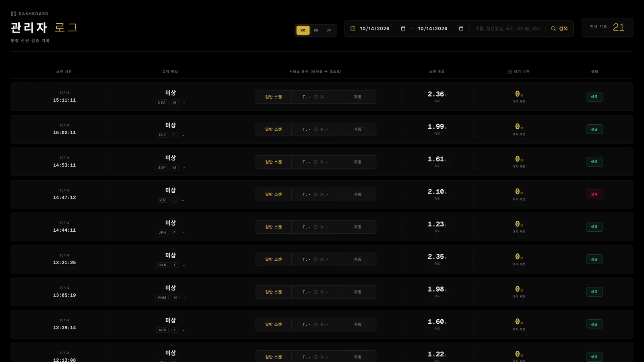
Task: Click the 전체 기록 21 counter
Action: 607,27
